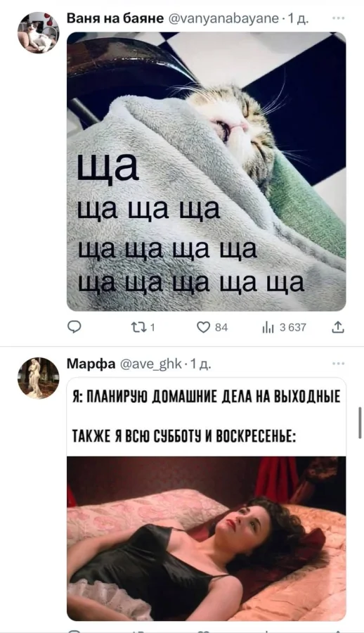Share the cat tweet via upload icon
The height and width of the screenshot is (633, 364).
point(338,327)
